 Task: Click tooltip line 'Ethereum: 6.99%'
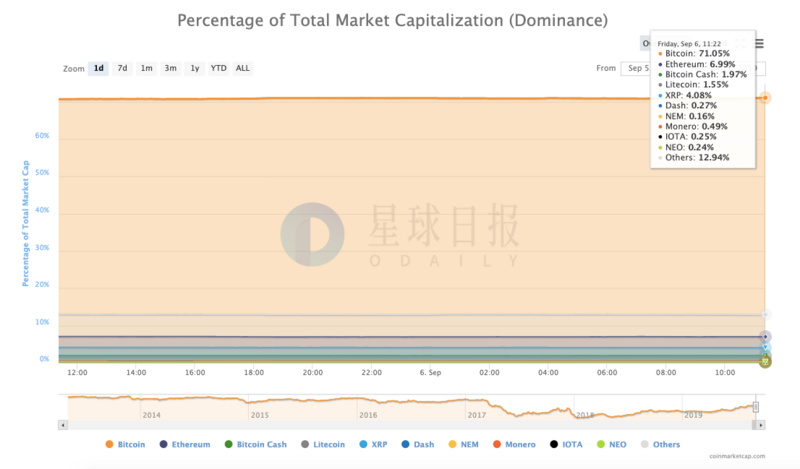696,64
